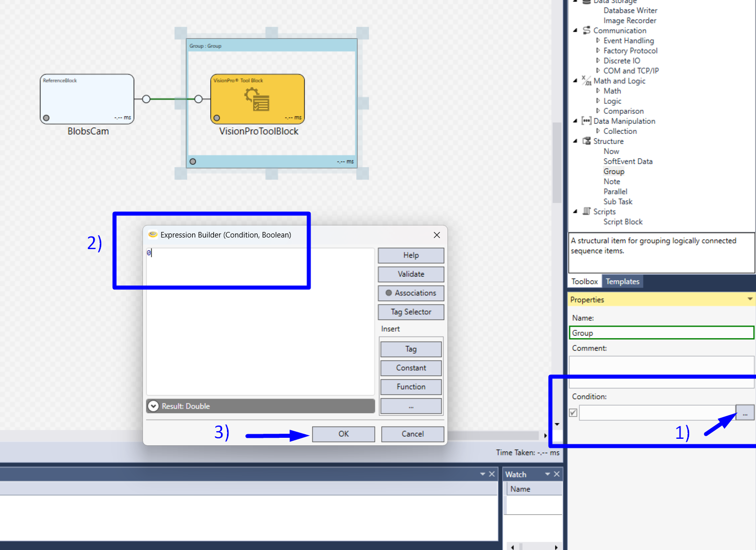This screenshot has height=550, width=756.
Task: Click the Math and Logic category icon
Action: [586, 81]
